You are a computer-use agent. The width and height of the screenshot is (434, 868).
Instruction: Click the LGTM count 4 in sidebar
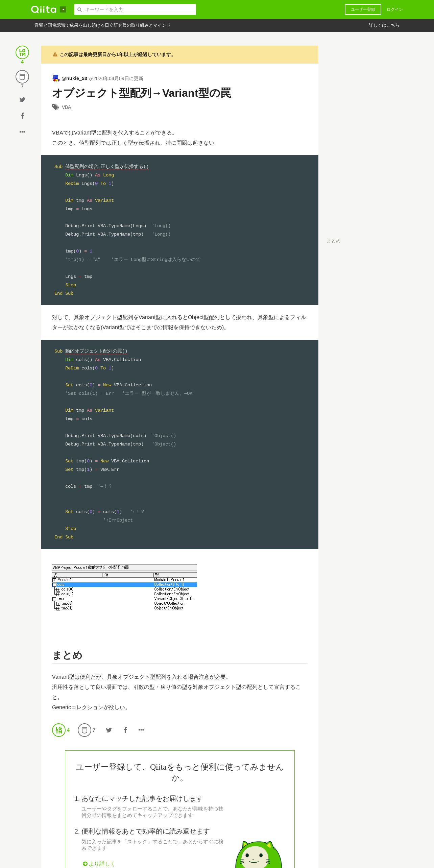22,62
